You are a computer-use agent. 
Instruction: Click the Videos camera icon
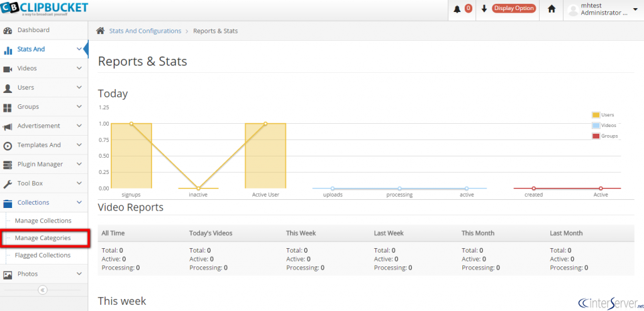[8, 69]
